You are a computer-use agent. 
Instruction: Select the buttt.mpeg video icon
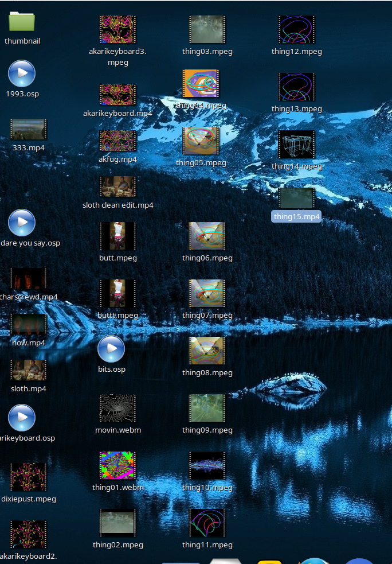coord(118,294)
